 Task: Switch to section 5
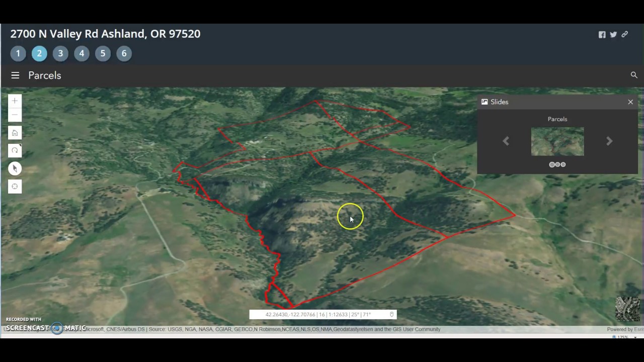click(103, 53)
